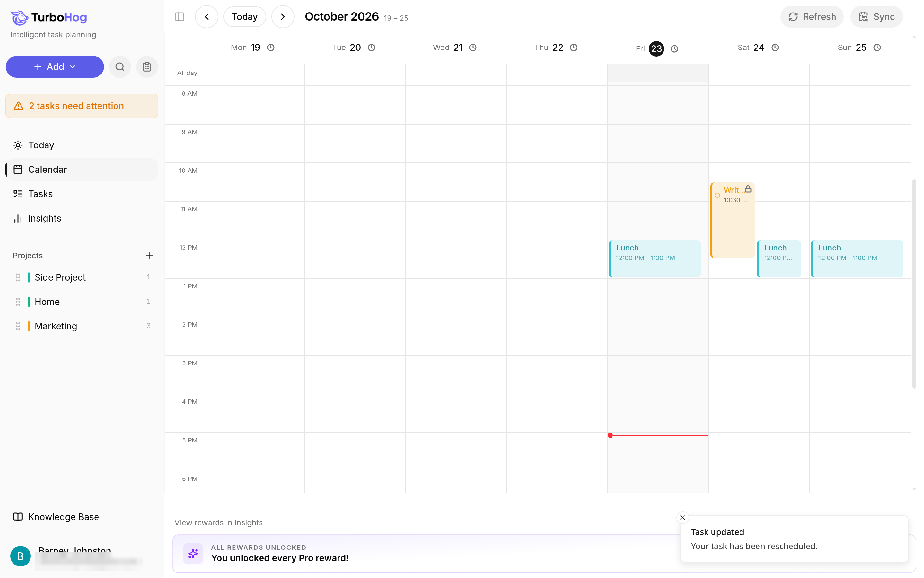The height and width of the screenshot is (578, 924).
Task: Open Knowledge Base
Action: [82, 517]
